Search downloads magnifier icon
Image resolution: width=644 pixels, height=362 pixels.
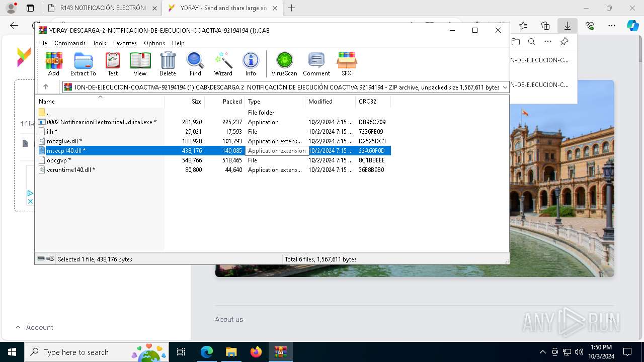coord(532,42)
